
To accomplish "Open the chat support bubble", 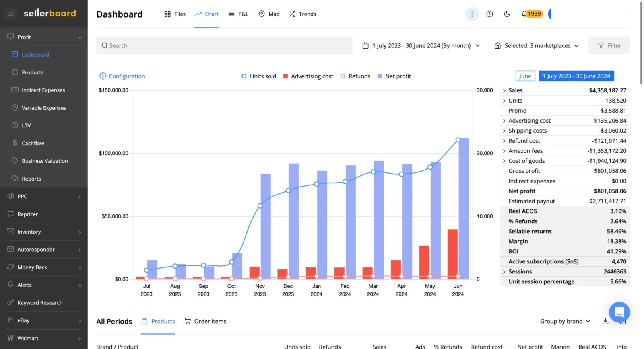I will coord(619,312).
